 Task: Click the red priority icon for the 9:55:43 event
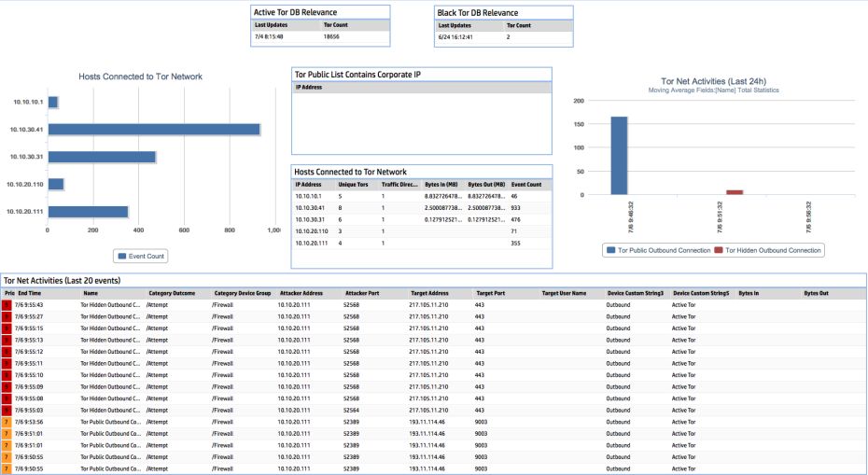pos(7,304)
